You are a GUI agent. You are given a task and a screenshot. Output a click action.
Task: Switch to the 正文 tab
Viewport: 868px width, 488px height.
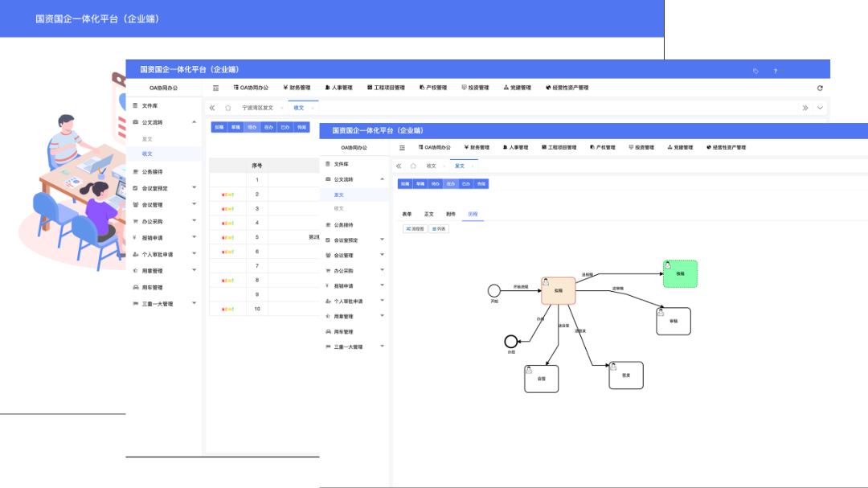click(429, 214)
